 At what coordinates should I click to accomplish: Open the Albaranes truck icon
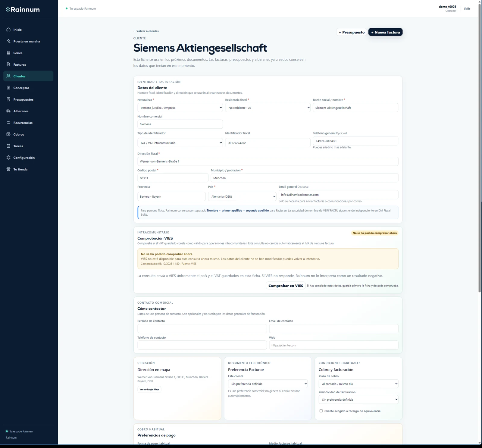point(8,111)
